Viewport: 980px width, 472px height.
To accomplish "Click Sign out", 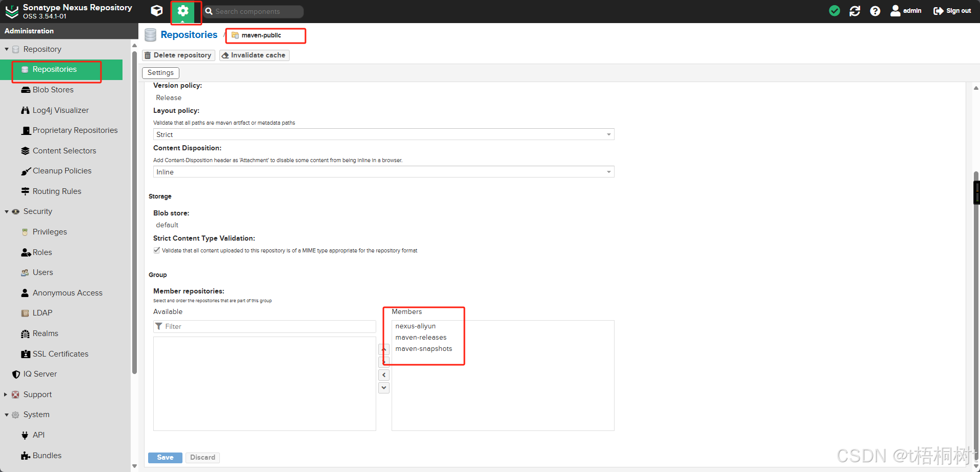I will 952,11.
